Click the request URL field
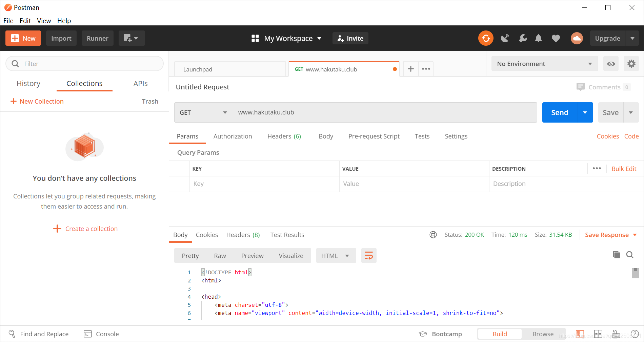The height and width of the screenshot is (342, 644). [385, 112]
